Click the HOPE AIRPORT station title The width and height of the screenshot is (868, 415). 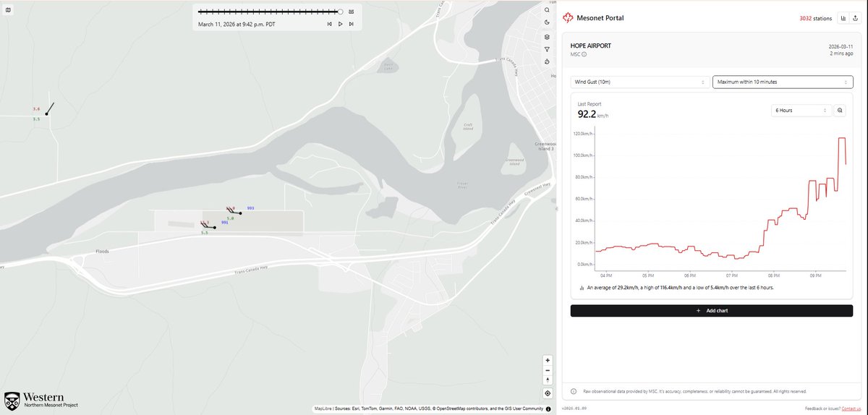[x=591, y=46]
